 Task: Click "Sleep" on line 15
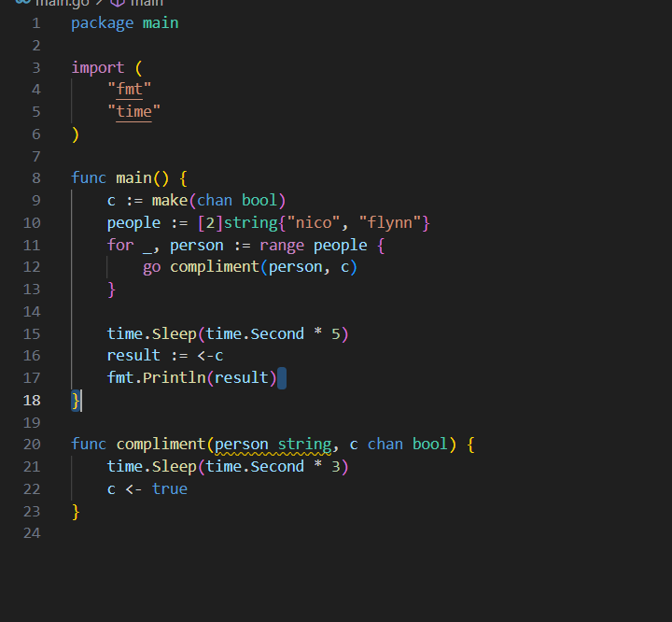click(x=174, y=333)
